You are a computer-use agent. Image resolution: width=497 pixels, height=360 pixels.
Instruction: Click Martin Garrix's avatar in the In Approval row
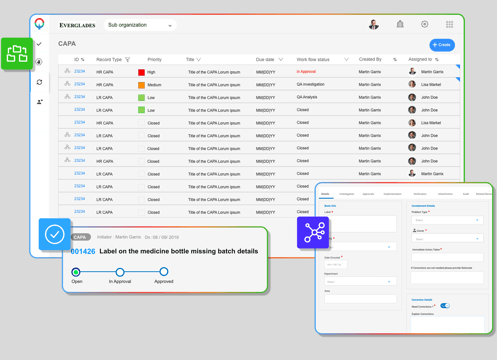pyautogui.click(x=412, y=71)
